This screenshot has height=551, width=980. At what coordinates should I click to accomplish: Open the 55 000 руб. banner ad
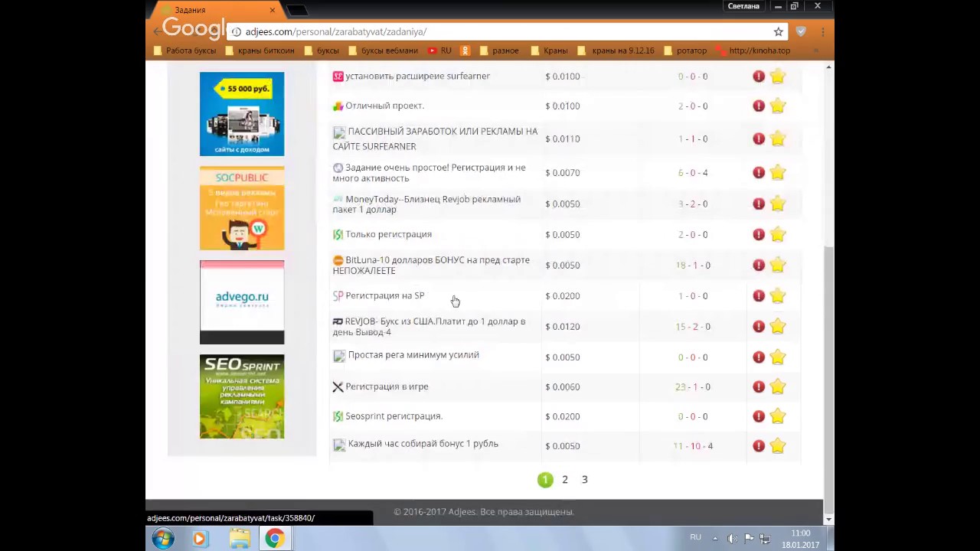242,114
